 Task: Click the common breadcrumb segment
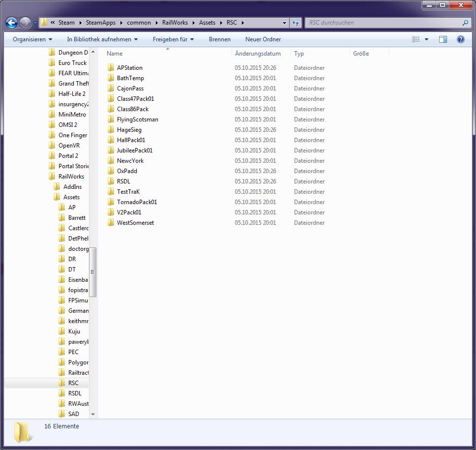139,23
